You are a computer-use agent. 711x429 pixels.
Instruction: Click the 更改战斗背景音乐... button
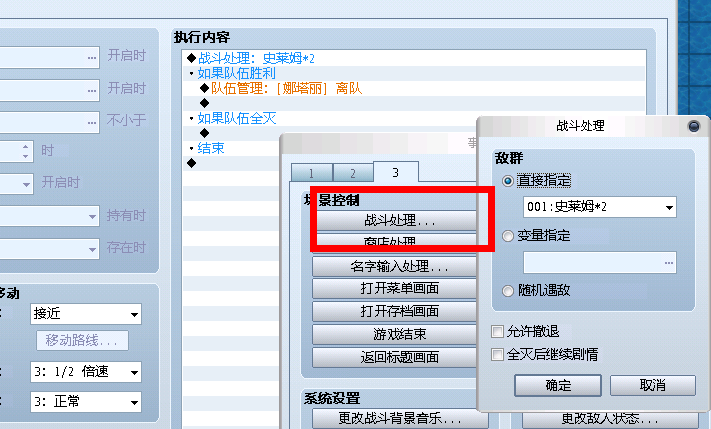(x=399, y=418)
